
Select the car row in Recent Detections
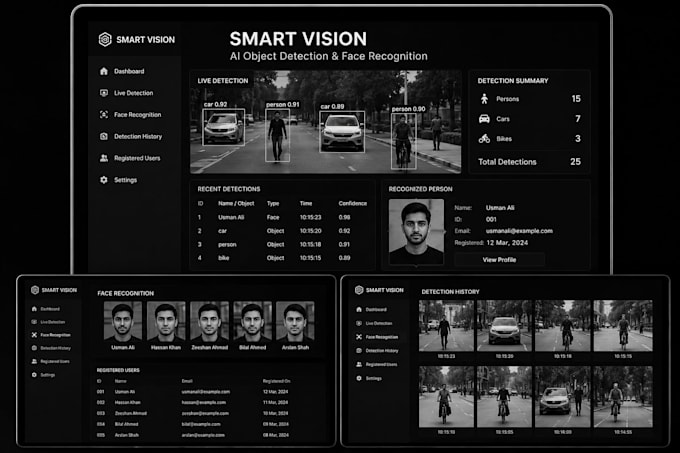point(282,231)
